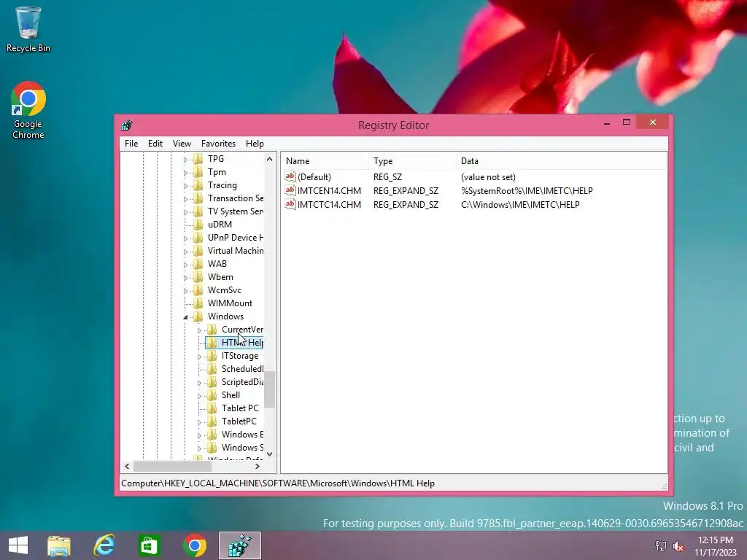Select the UPnP Device Host key

[236, 238]
